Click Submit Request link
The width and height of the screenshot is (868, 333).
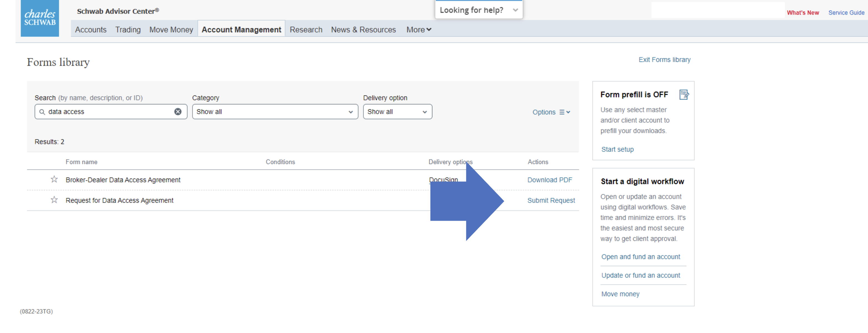551,200
